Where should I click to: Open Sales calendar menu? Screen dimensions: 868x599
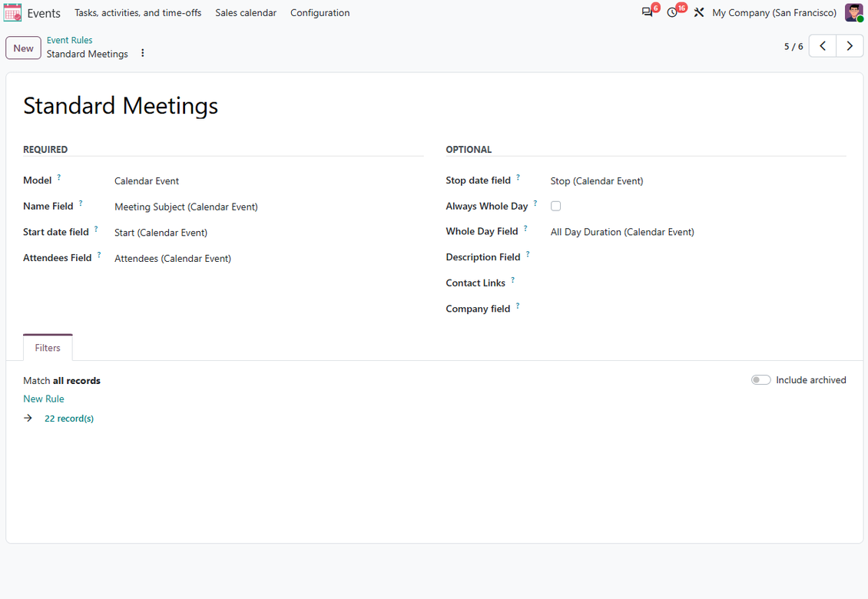[x=246, y=13]
